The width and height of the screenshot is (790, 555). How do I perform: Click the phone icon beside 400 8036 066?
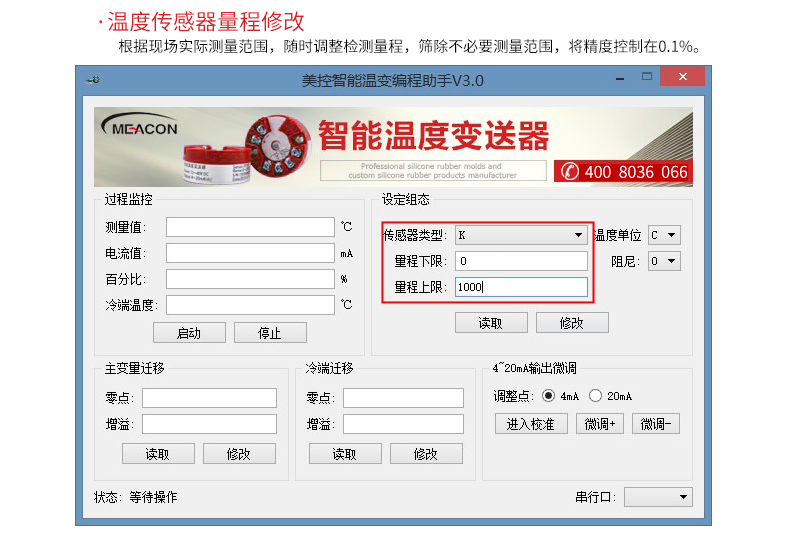point(570,172)
